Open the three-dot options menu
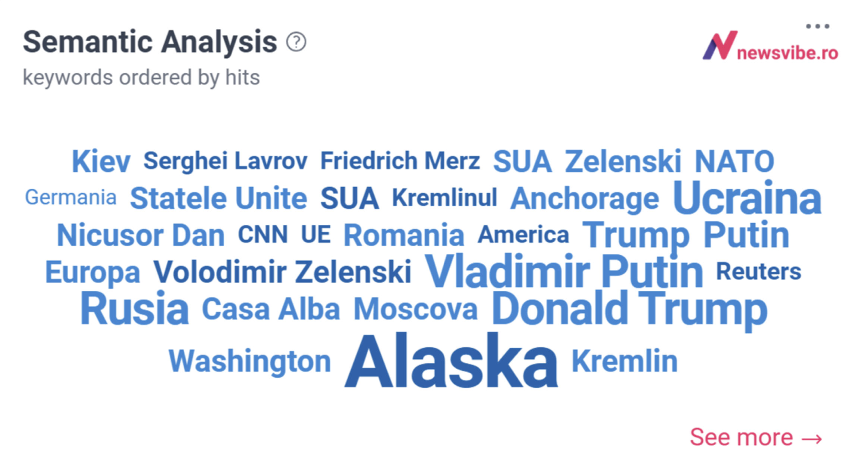The image size is (868, 471). coord(817,26)
